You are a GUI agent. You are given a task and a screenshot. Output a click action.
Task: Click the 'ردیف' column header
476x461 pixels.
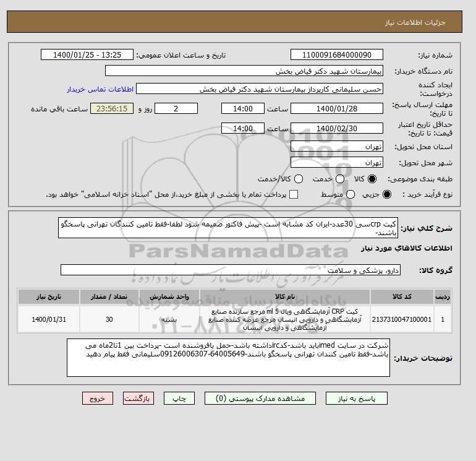(x=443, y=296)
